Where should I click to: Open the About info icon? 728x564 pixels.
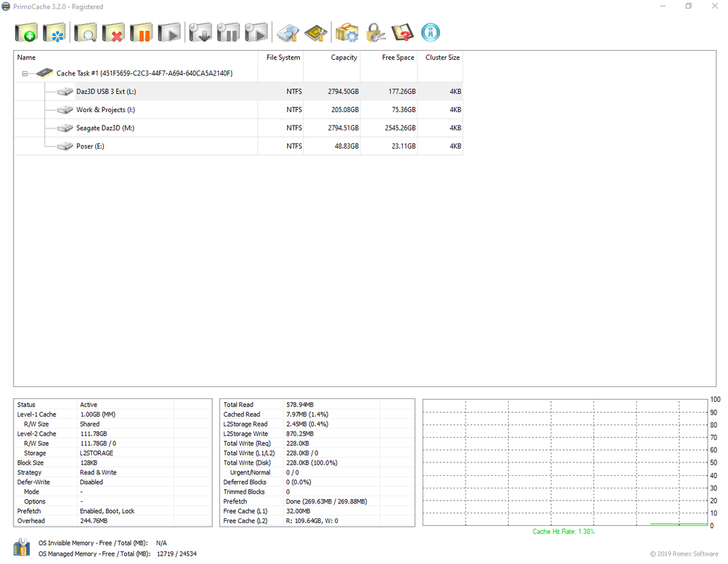tap(430, 33)
